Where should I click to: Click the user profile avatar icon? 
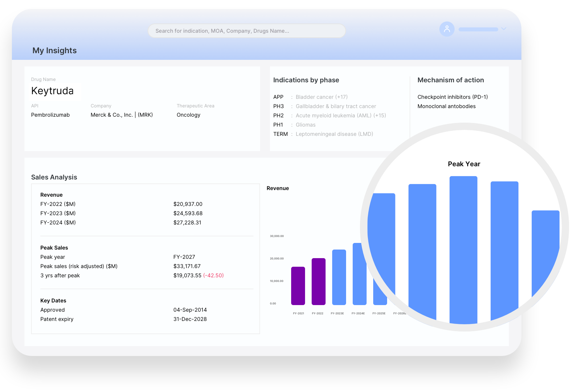[x=447, y=29]
